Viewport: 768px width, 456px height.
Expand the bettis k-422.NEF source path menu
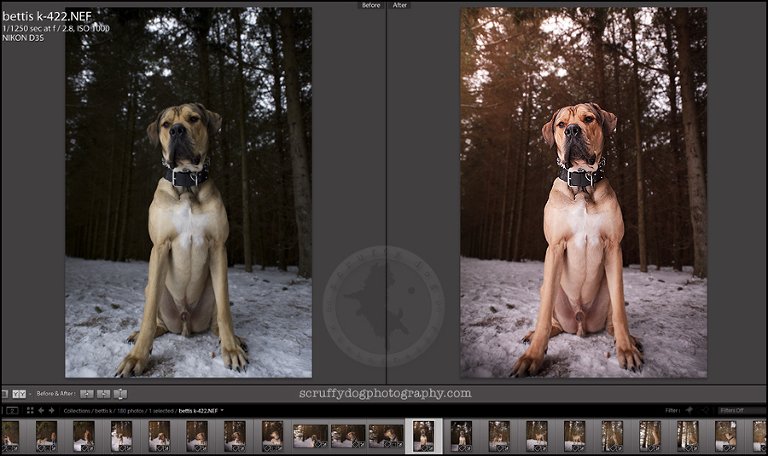[x=222, y=411]
